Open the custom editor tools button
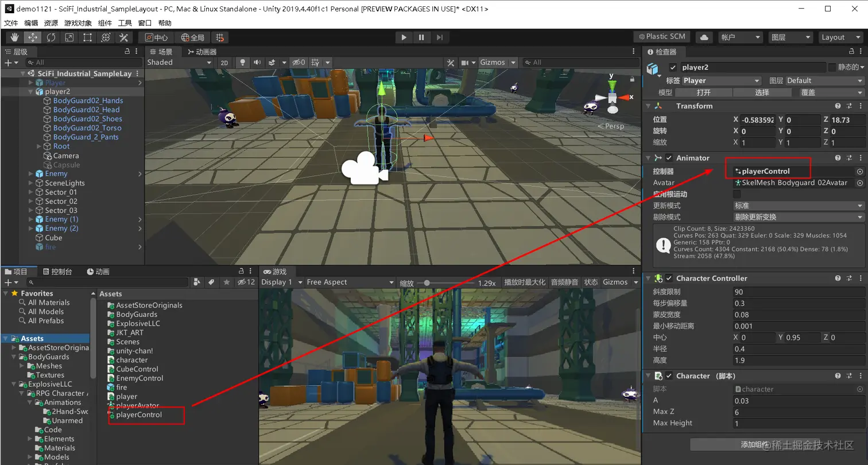868x465 pixels. click(124, 37)
